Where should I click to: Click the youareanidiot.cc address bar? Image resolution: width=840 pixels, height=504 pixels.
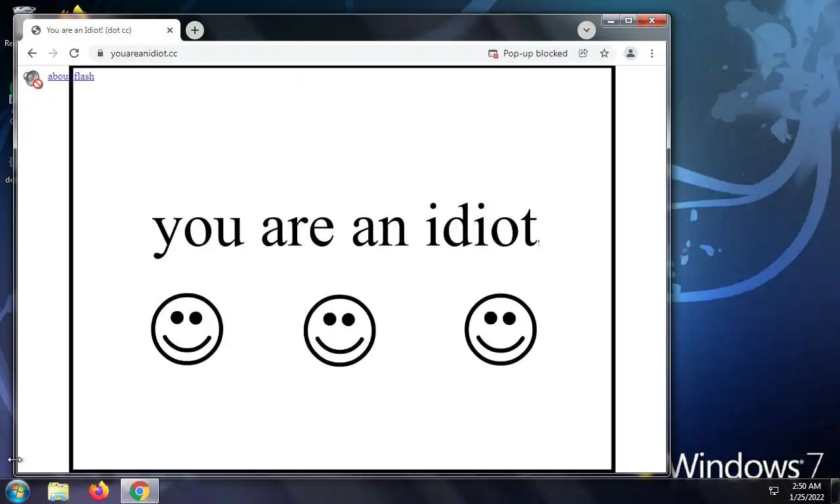click(289, 53)
